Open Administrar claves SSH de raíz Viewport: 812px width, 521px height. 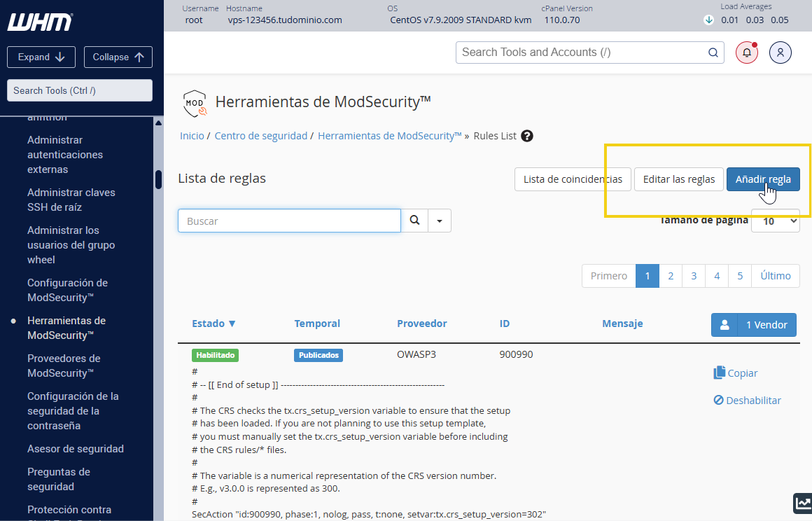click(x=71, y=200)
